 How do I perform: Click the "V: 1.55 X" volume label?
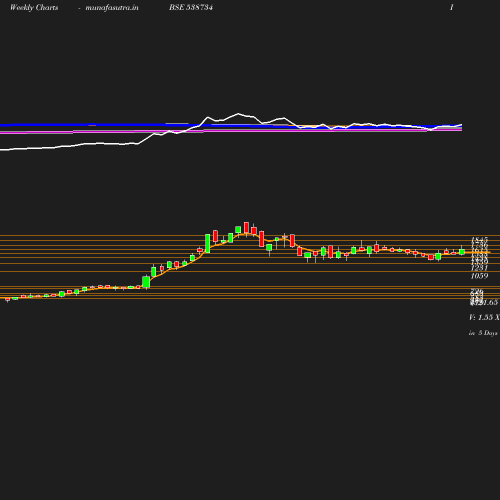click(484, 317)
